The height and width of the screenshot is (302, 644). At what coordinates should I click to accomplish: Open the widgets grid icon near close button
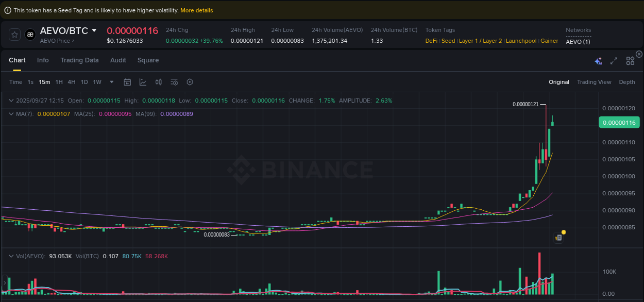pyautogui.click(x=630, y=60)
